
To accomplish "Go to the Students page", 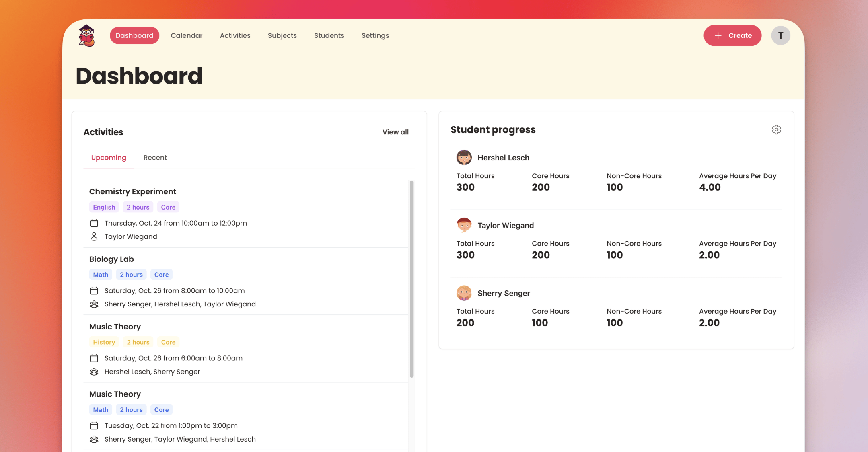I will 329,35.
